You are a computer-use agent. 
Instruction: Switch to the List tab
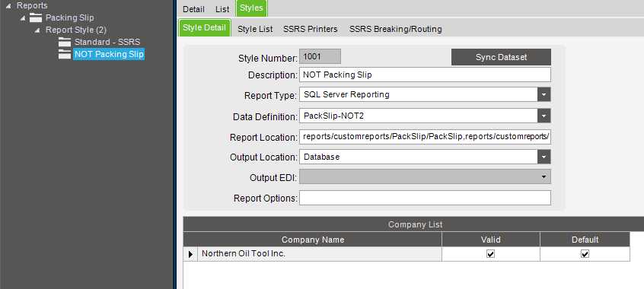coord(222,9)
